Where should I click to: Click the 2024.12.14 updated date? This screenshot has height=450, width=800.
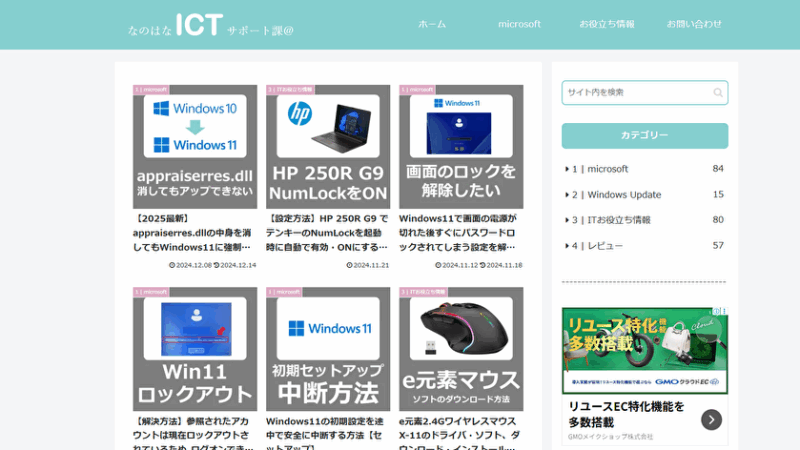tap(235, 265)
